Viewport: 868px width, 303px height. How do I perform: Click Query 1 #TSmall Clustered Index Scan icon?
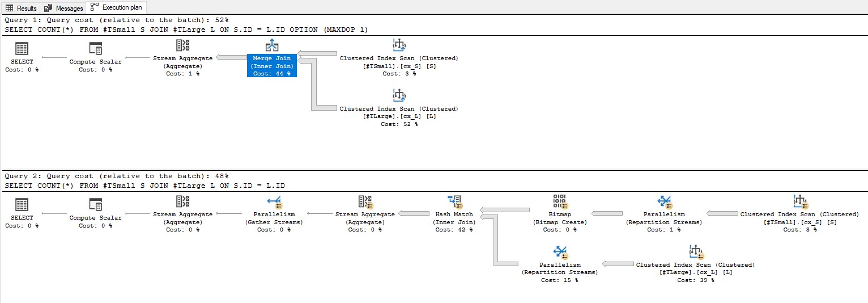pyautogui.click(x=399, y=46)
